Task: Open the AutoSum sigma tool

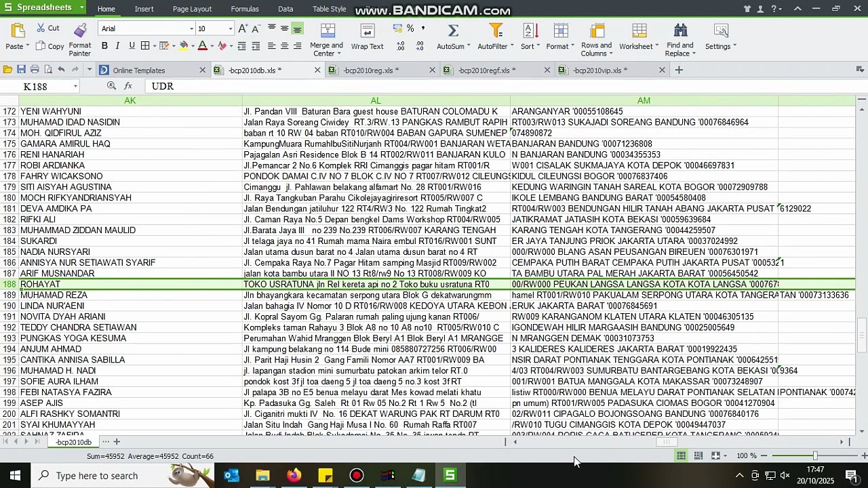Action: point(453,30)
